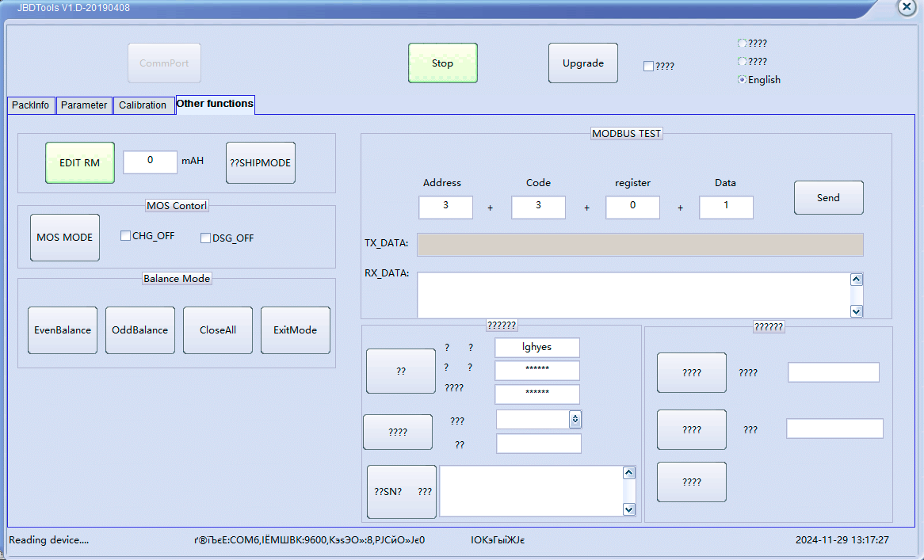Click the MODBUS Address field

click(445, 208)
